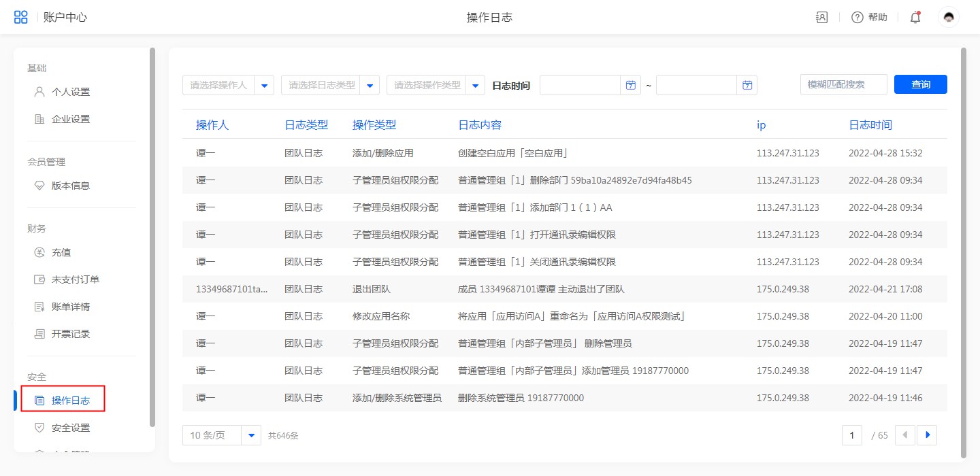Open 企业设置 in the sidebar
The width and height of the screenshot is (980, 476).
tap(71, 119)
